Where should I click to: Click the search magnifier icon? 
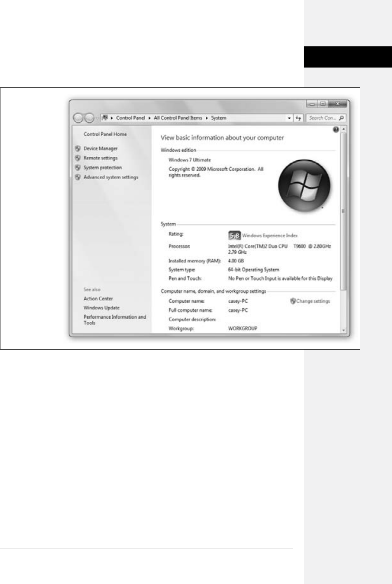click(x=342, y=118)
